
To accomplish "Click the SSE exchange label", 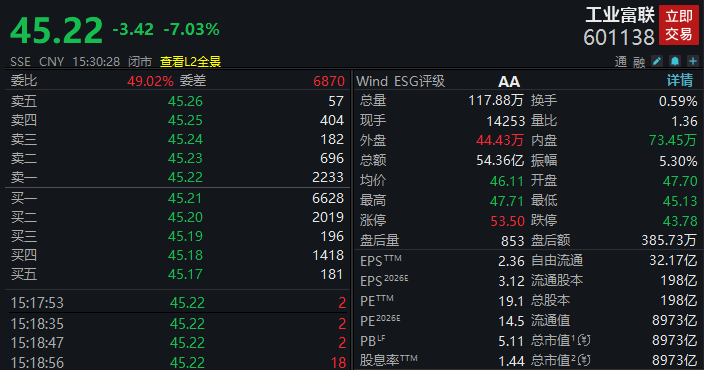I will (21, 62).
